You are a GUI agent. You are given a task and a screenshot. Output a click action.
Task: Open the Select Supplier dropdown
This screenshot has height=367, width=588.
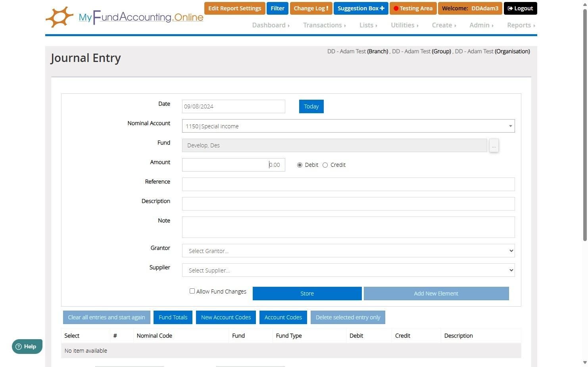pyautogui.click(x=348, y=270)
